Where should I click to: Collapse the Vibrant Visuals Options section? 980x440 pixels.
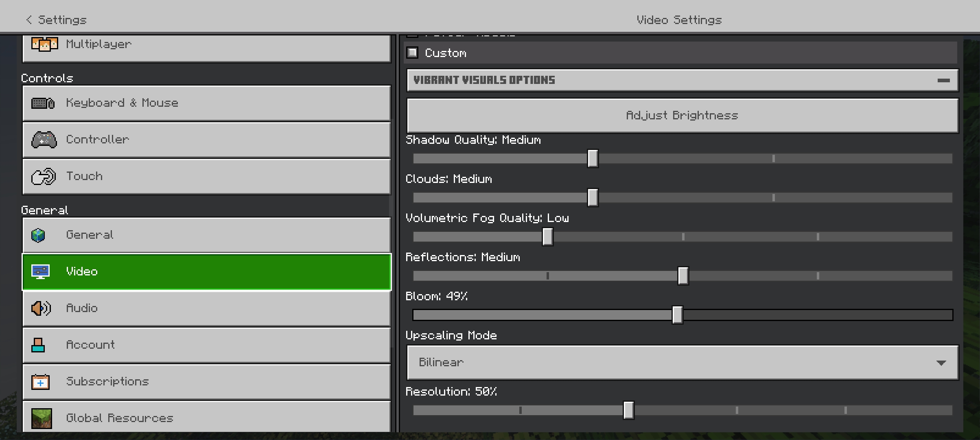pyautogui.click(x=943, y=80)
